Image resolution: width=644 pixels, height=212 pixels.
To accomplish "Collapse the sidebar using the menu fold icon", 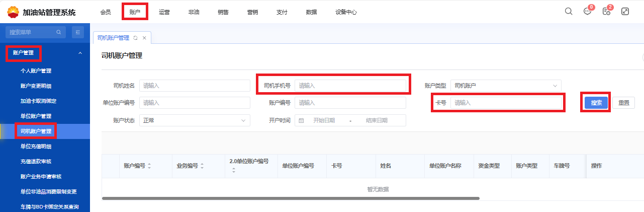I will [78, 32].
